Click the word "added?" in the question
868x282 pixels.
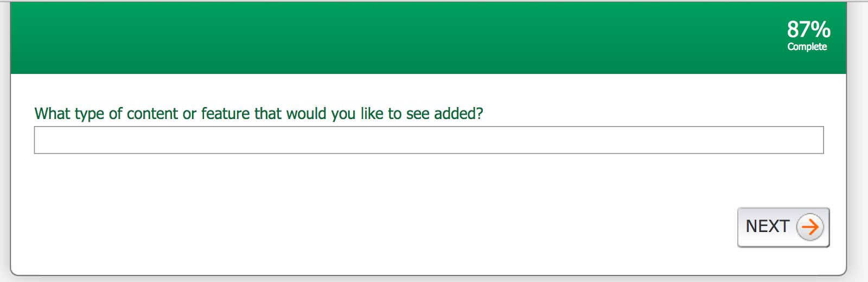pos(458,114)
